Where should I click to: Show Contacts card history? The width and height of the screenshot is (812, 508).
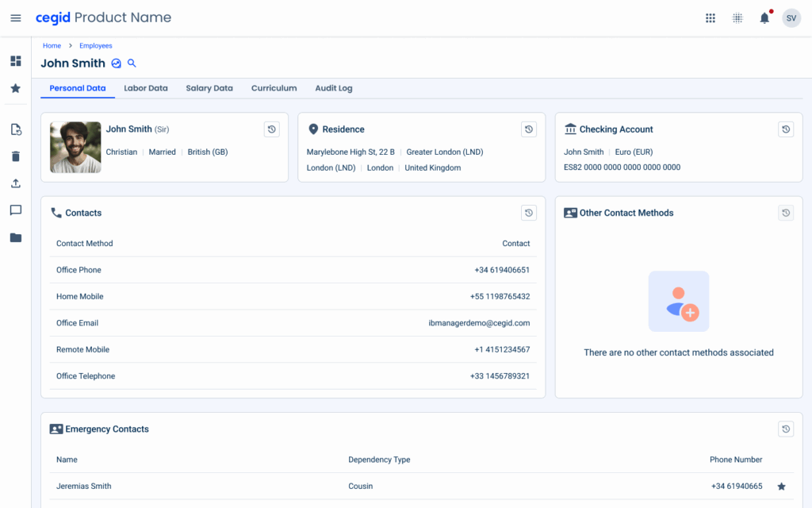[x=529, y=213]
